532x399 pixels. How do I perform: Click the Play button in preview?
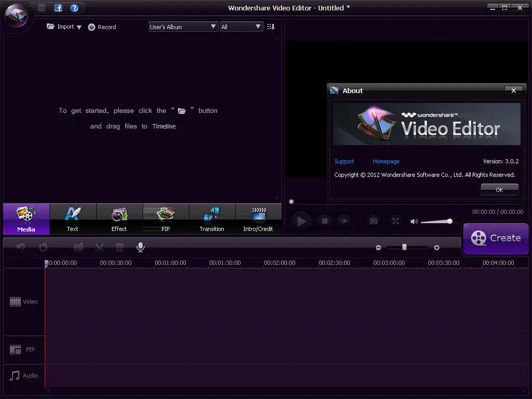(301, 222)
